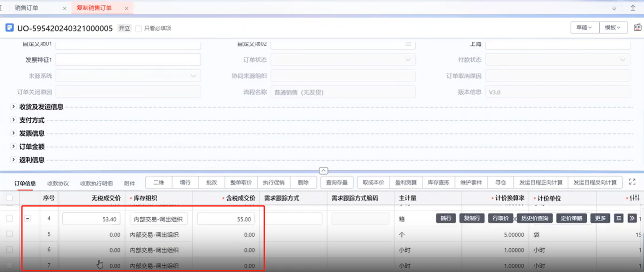Click the upload arrow icon in tab bar

(x=633, y=8)
